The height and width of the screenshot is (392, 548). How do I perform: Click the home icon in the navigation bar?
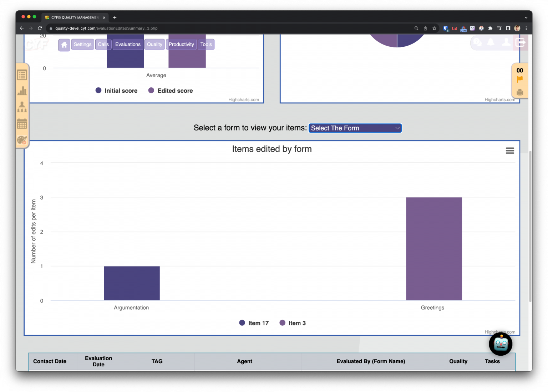tap(64, 44)
